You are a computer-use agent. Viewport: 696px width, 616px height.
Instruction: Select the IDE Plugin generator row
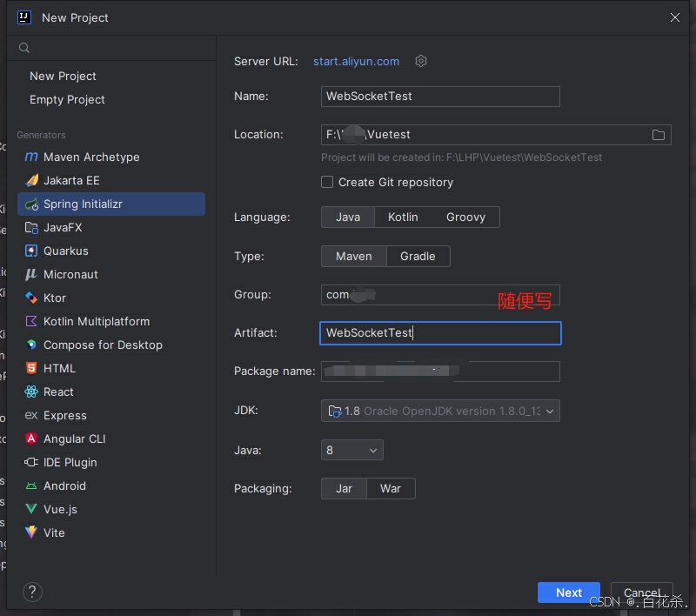point(111,463)
